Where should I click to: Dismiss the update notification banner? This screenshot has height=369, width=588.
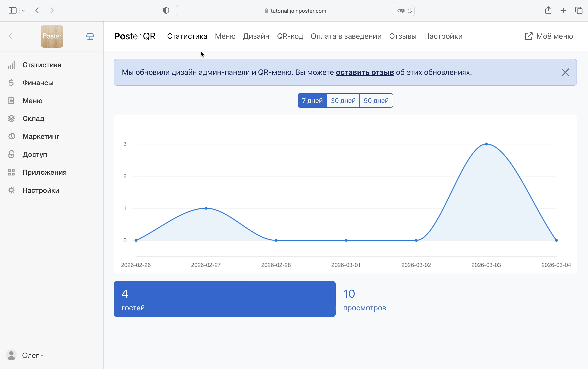coord(565,72)
